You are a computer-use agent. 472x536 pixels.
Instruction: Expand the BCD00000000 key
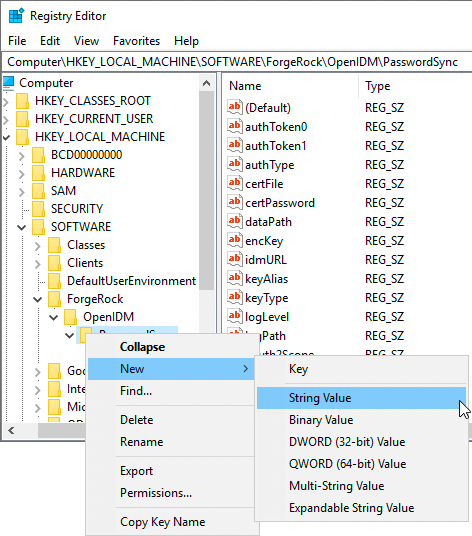22,156
